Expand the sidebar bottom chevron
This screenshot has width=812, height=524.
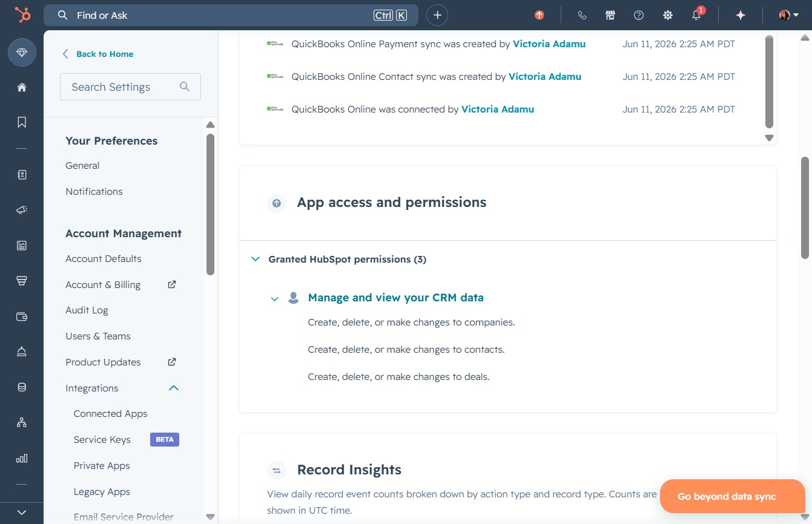22,513
